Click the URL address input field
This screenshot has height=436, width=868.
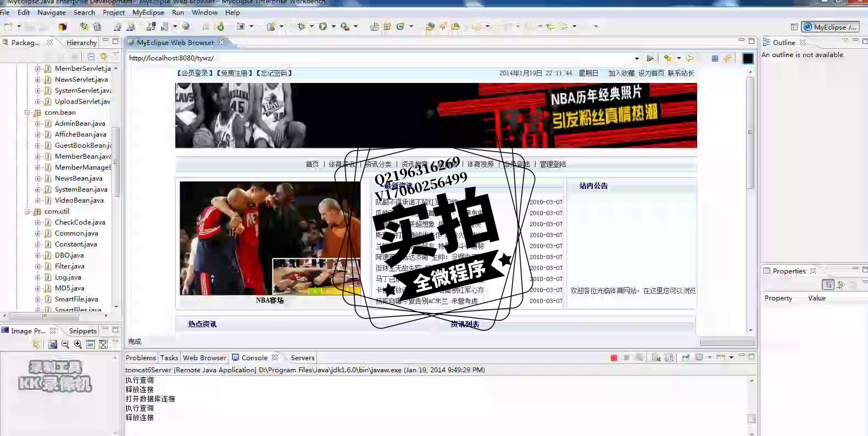pos(379,58)
